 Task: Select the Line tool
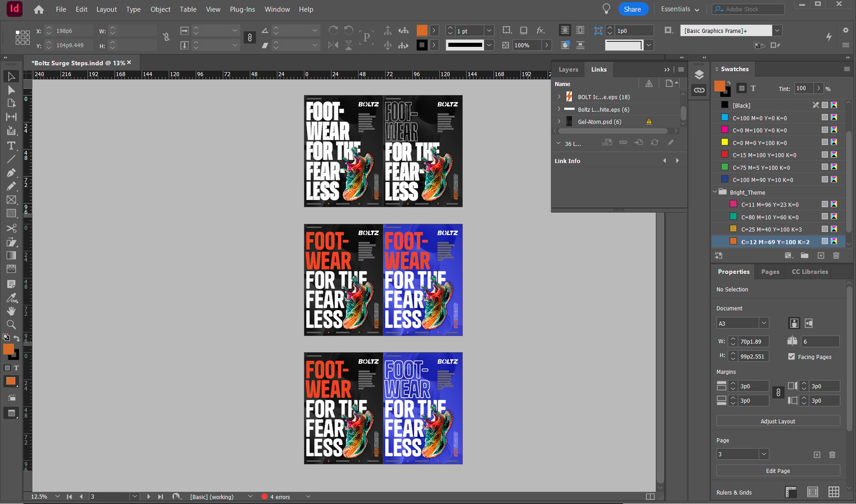(x=11, y=159)
